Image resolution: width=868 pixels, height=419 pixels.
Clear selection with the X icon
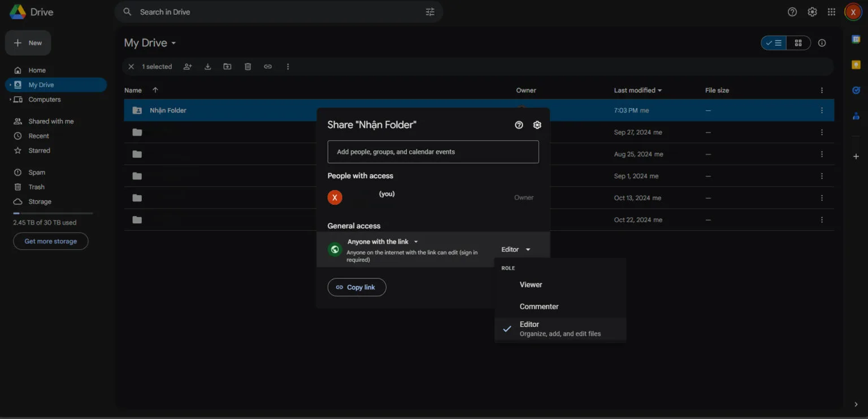(131, 67)
